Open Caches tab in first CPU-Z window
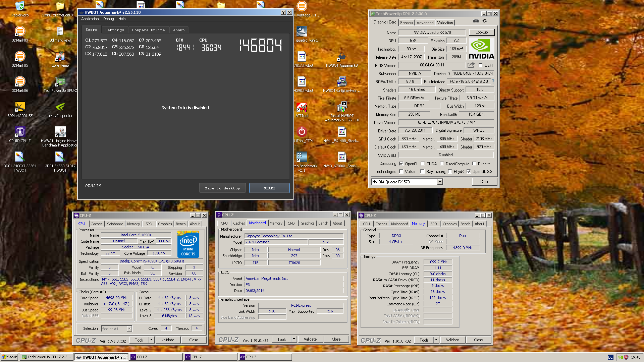 pos(97,224)
